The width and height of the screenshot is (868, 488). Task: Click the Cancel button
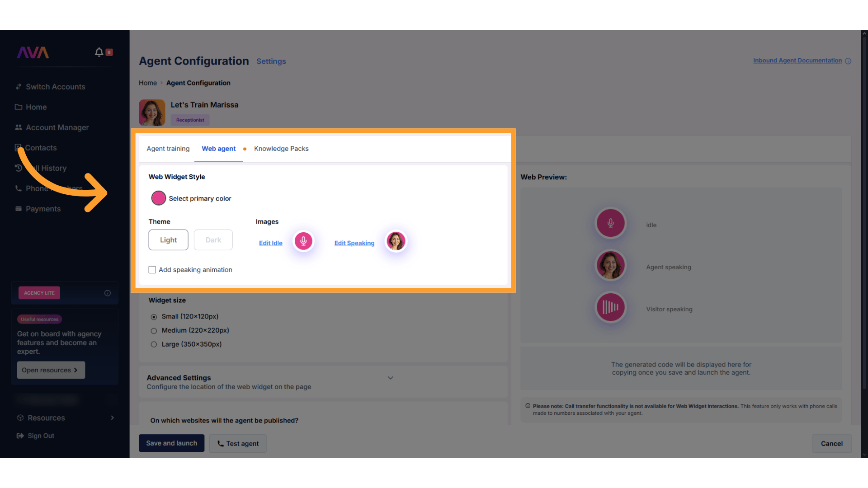click(832, 443)
